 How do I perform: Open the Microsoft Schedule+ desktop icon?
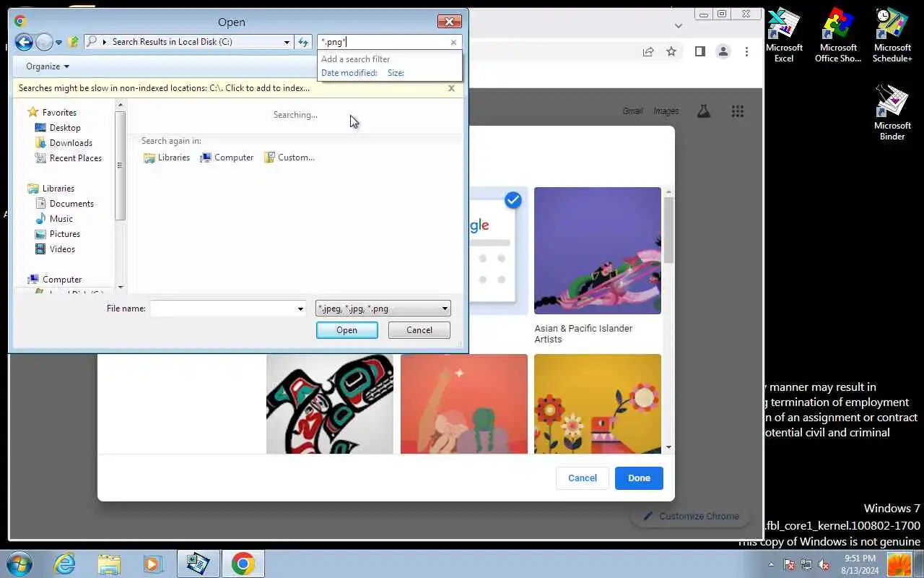[892, 35]
